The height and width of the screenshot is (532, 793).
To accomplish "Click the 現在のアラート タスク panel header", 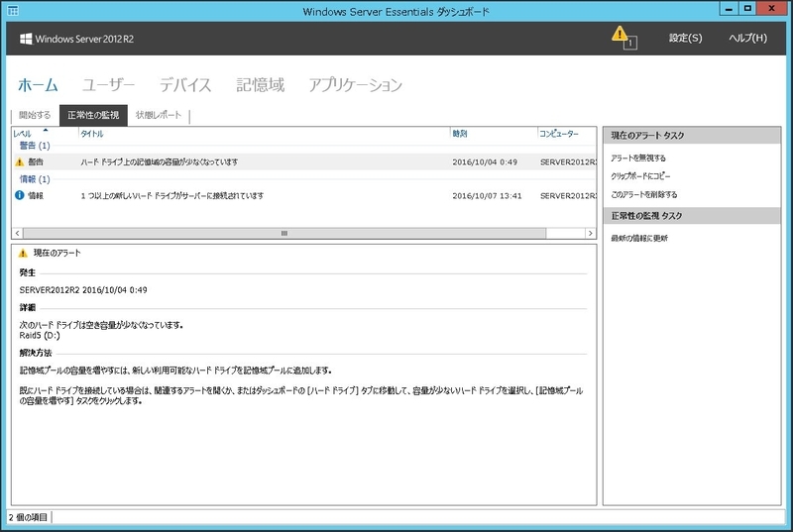I will coord(692,136).
